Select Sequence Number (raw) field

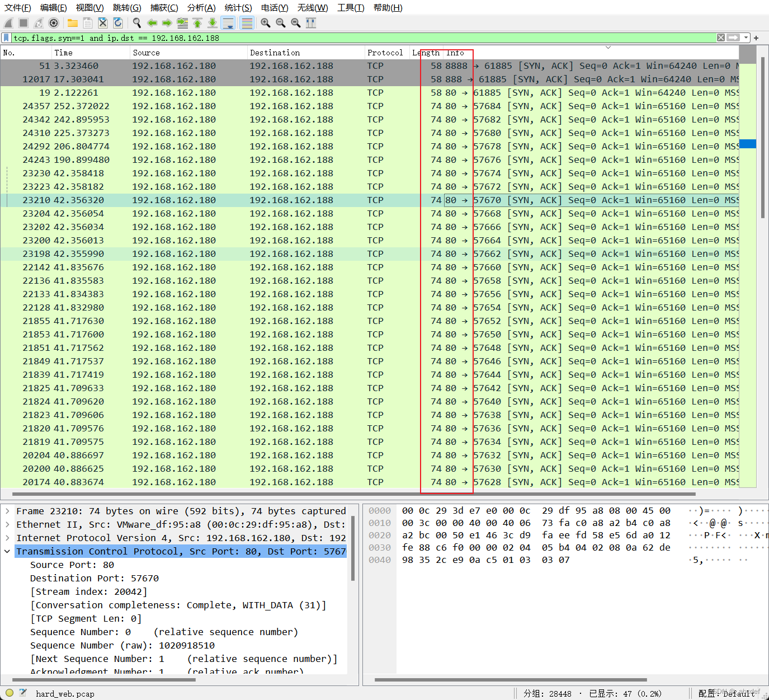[122, 645]
